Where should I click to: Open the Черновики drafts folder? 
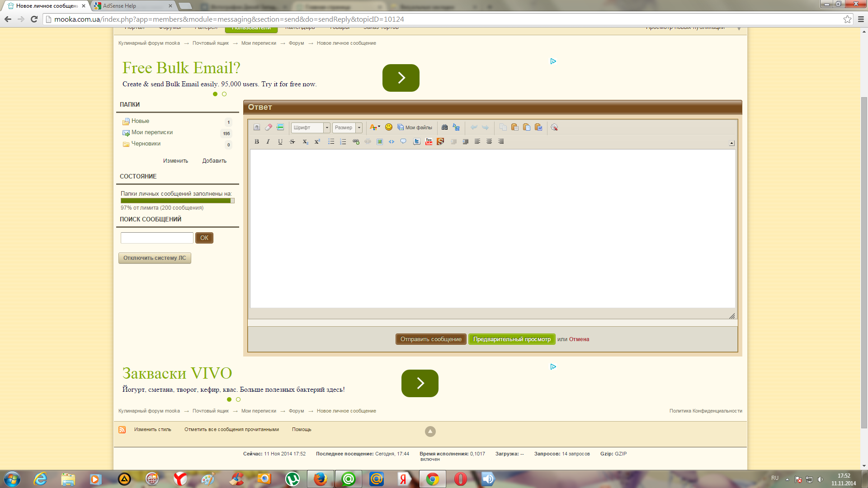point(146,144)
